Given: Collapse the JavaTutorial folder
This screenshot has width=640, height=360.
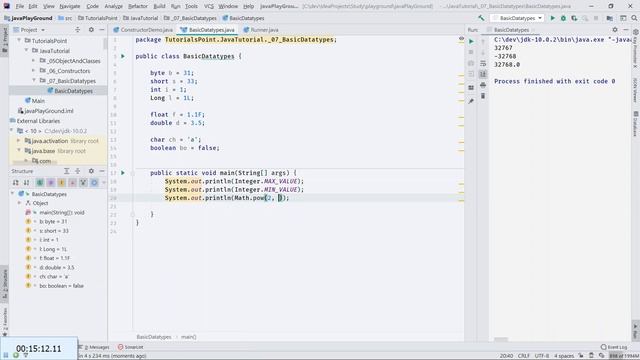Looking at the screenshot, I should coord(27,51).
